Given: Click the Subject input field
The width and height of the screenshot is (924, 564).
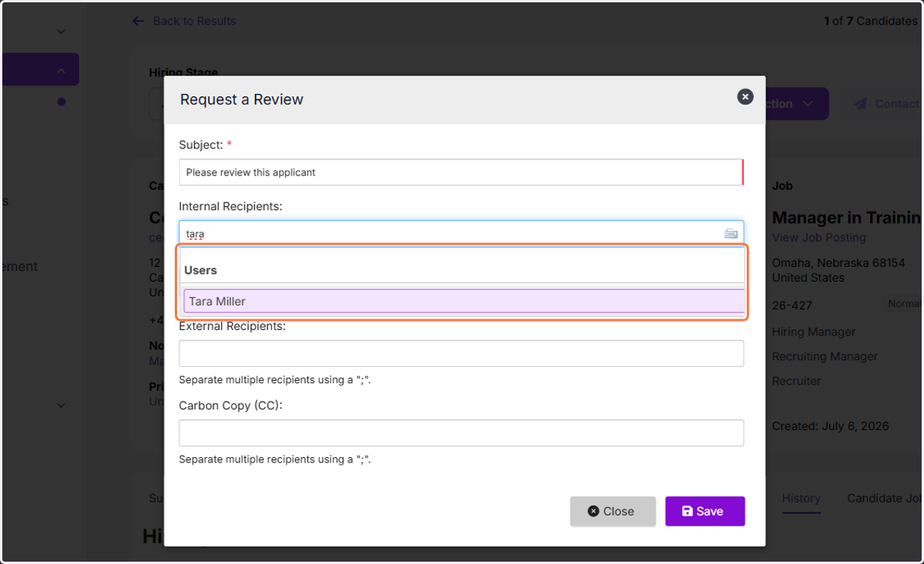Looking at the screenshot, I should (x=461, y=172).
